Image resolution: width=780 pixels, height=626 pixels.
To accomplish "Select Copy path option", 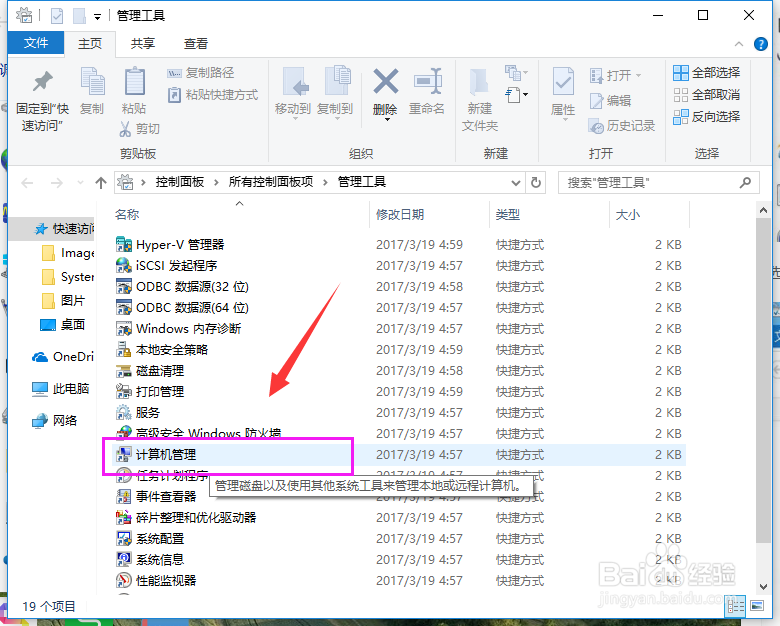I will (x=200, y=73).
